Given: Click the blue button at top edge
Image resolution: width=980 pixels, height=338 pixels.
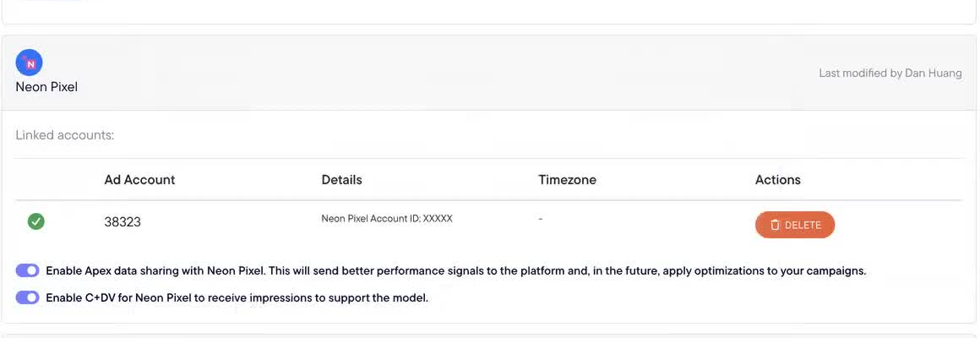Looking at the screenshot, I should [x=52, y=1].
